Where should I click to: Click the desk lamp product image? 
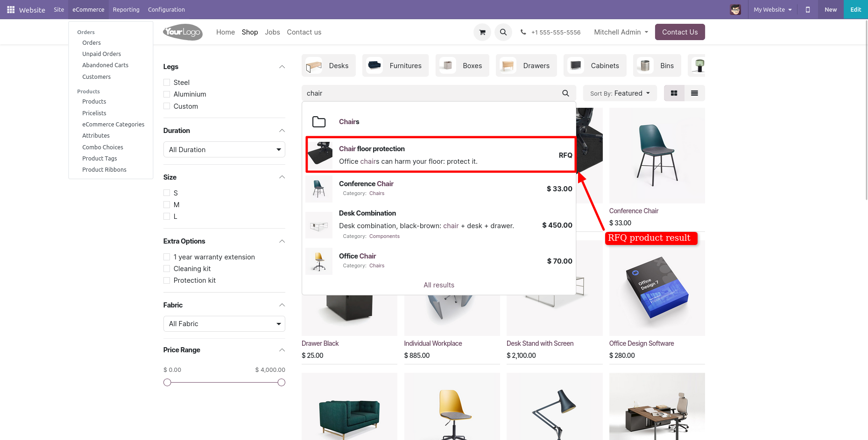[554, 406]
